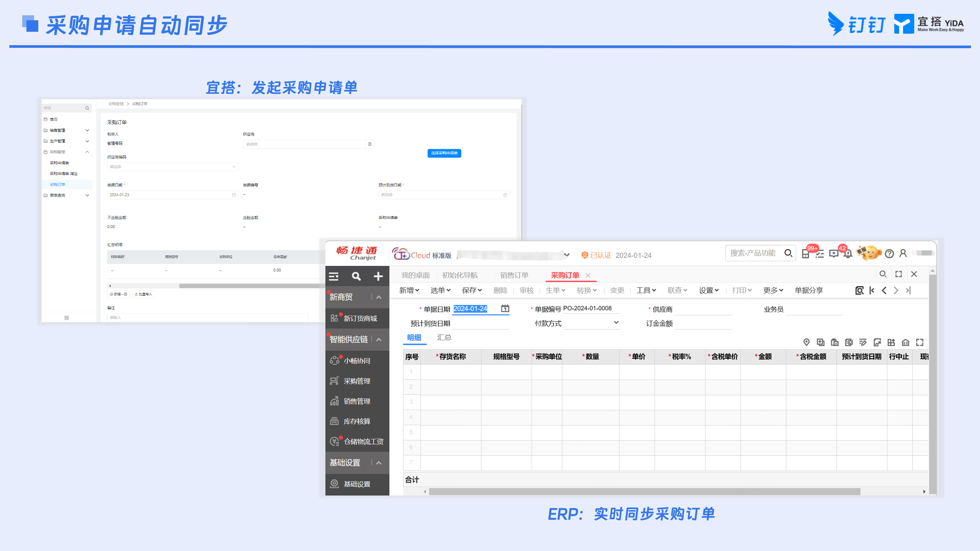
Task: Click the add-copy rows icon above grid
Action: 820,342
